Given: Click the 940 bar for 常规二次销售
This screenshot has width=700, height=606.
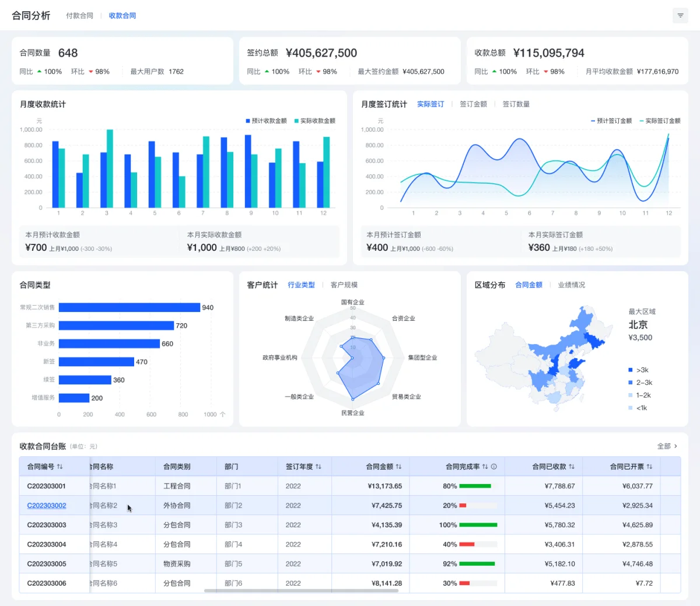Looking at the screenshot, I should click(129, 307).
